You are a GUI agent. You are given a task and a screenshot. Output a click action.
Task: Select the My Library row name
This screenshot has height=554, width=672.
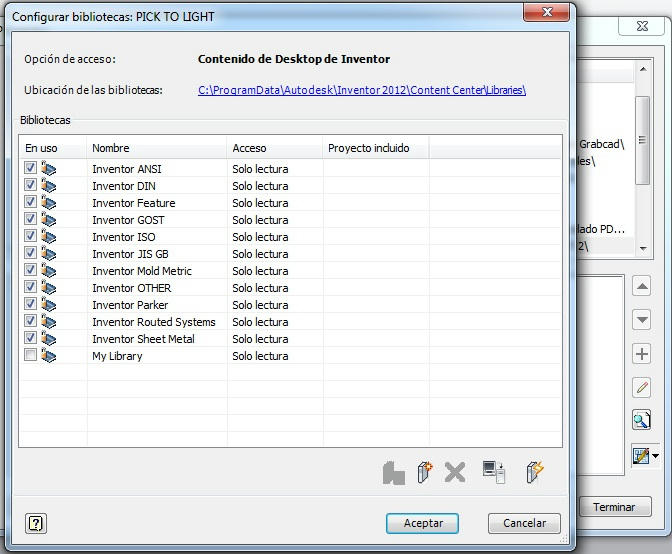click(x=117, y=356)
